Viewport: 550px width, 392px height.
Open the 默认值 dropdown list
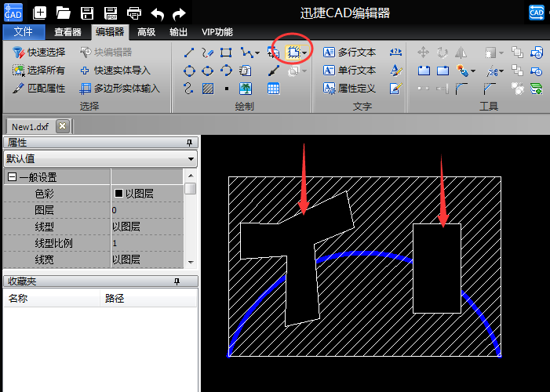(x=192, y=158)
